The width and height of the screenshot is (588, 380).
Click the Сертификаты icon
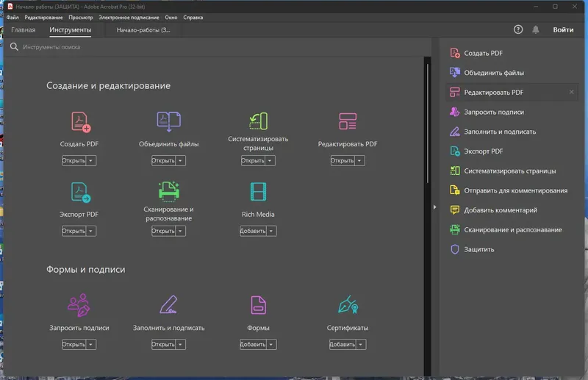pyautogui.click(x=348, y=304)
